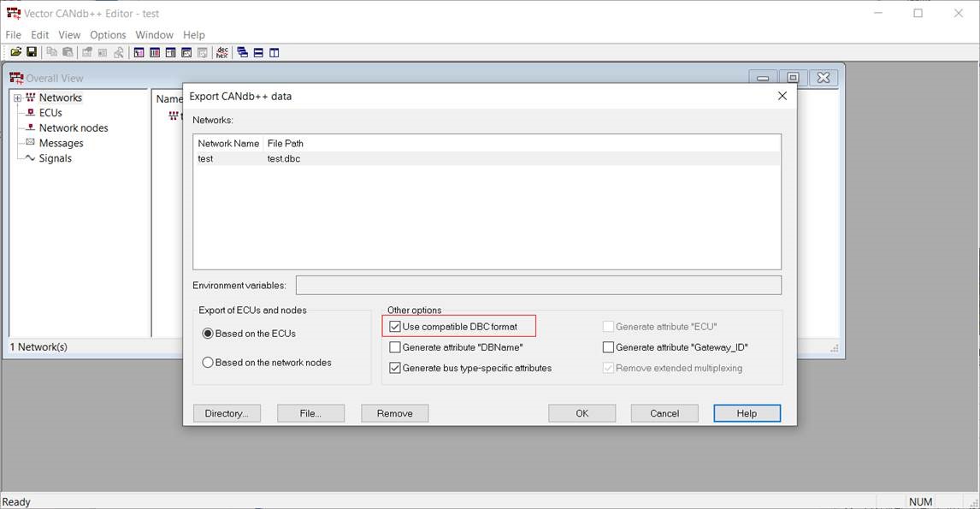Select Network nodes in tree
The height and width of the screenshot is (509, 980).
click(x=74, y=127)
